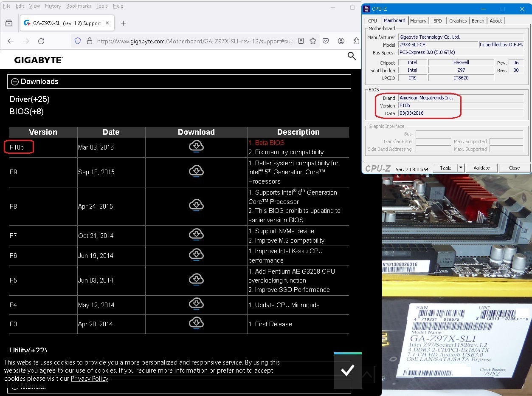Click the GIGABYTE logo

click(39, 60)
